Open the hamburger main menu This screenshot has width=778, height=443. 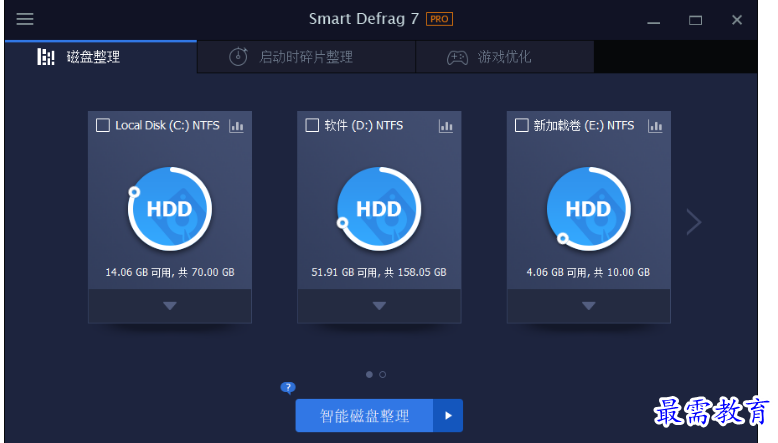coord(25,19)
